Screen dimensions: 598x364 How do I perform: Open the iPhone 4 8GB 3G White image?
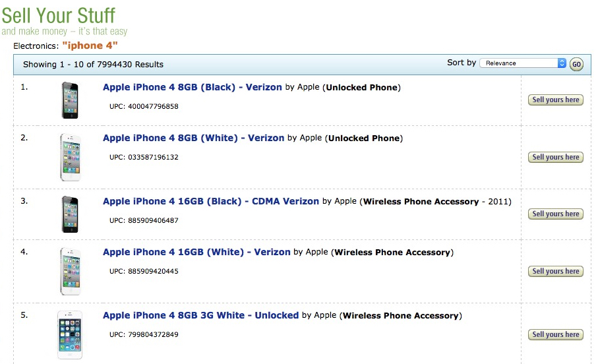coord(70,334)
